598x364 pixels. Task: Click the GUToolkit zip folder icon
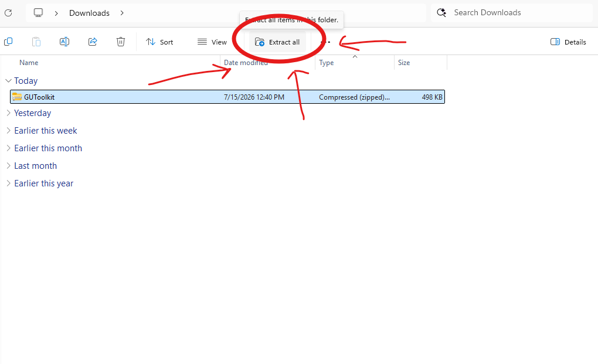tap(17, 97)
